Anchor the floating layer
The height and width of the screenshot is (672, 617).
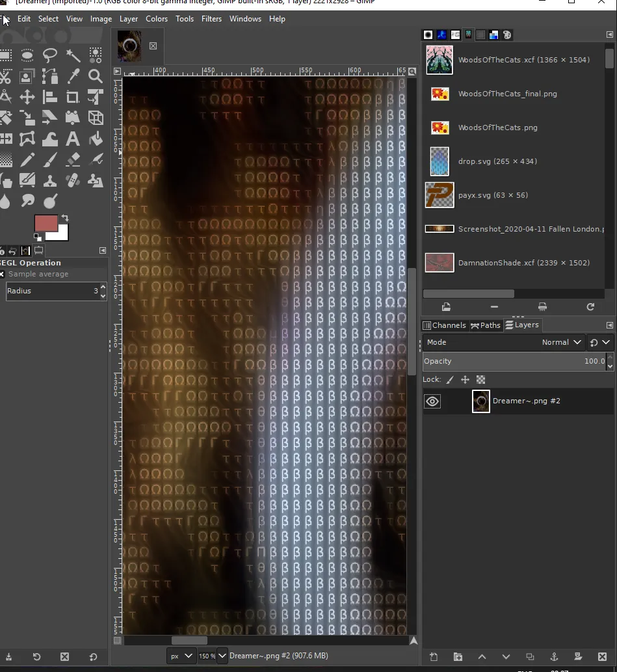pos(554,656)
